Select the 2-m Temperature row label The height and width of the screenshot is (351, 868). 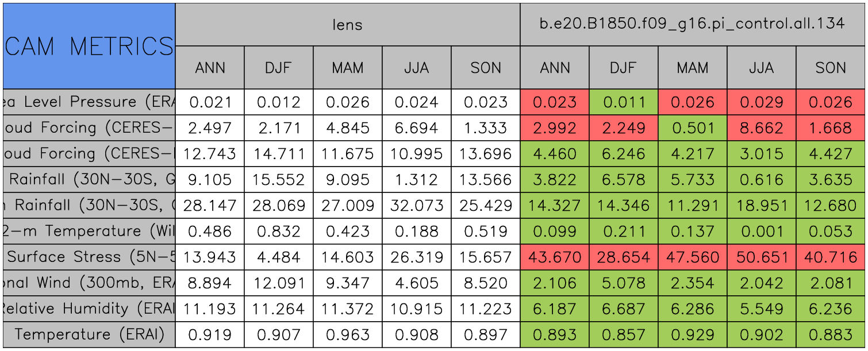click(89, 231)
